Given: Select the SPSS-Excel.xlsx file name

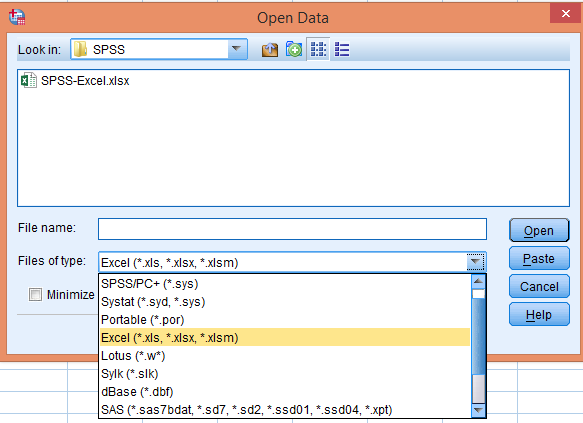Looking at the screenshot, I should point(85,81).
